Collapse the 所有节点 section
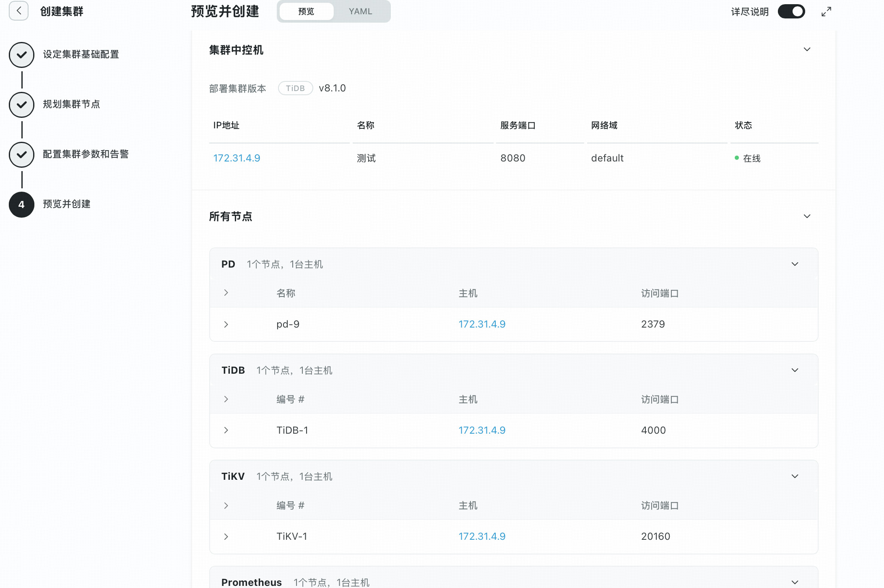This screenshot has width=884, height=588. pyautogui.click(x=807, y=216)
